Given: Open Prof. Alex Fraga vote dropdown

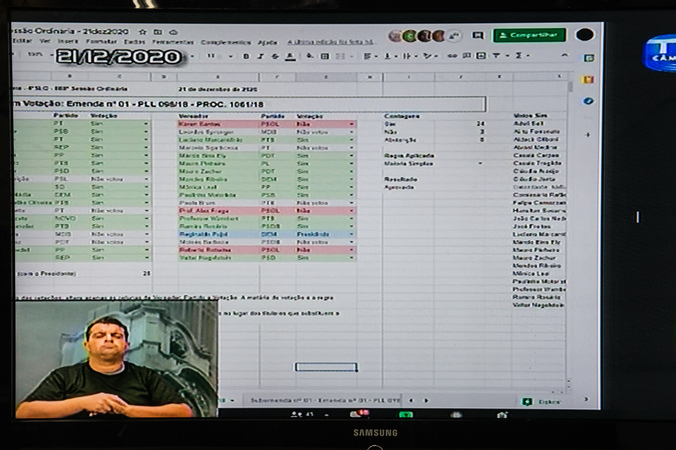Looking at the screenshot, I should pyautogui.click(x=352, y=211).
